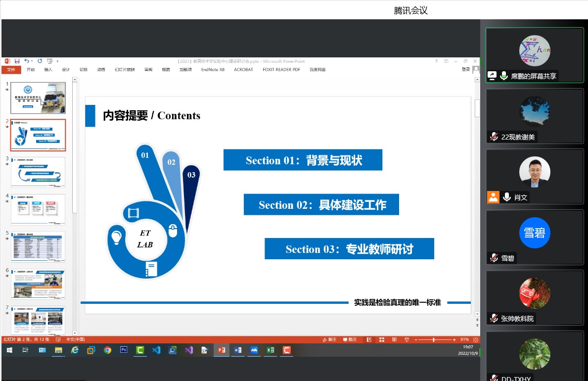This screenshot has height=381, width=588.
Task: Click the Save icon in quick access toolbar
Action: (x=17, y=61)
